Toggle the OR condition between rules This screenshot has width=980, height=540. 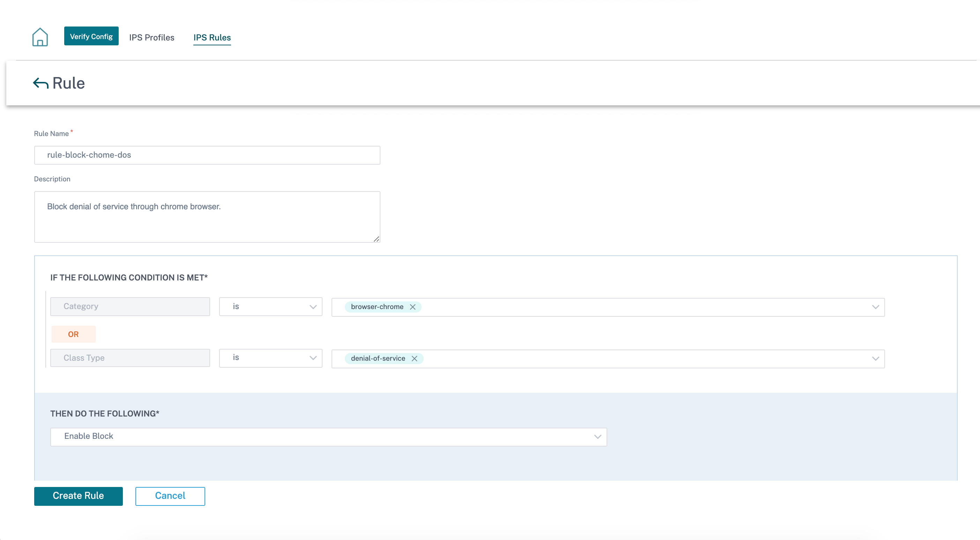(x=74, y=334)
